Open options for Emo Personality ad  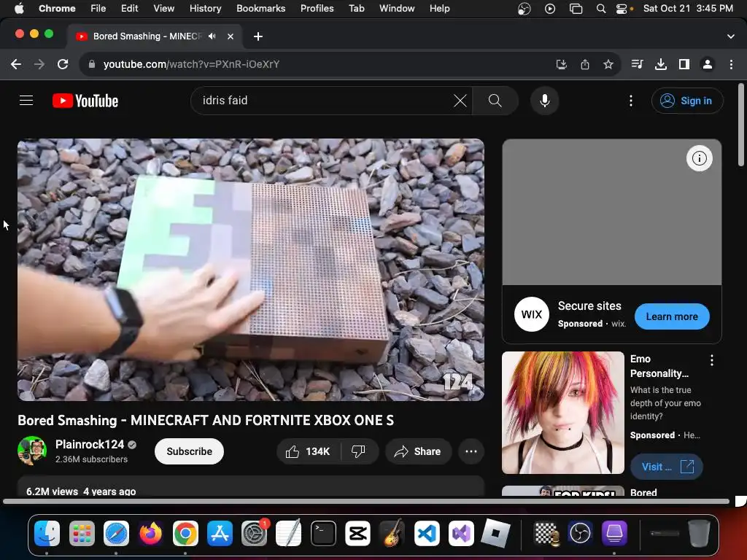[712, 360]
